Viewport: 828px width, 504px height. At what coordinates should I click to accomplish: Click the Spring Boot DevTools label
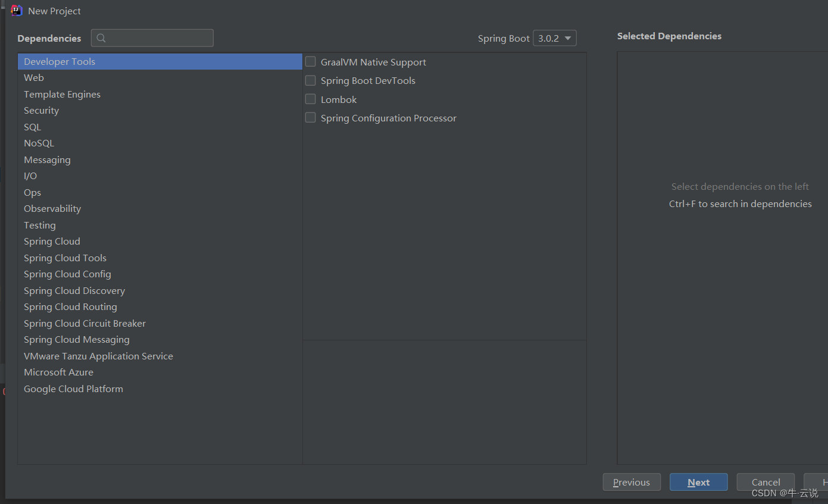pyautogui.click(x=368, y=80)
